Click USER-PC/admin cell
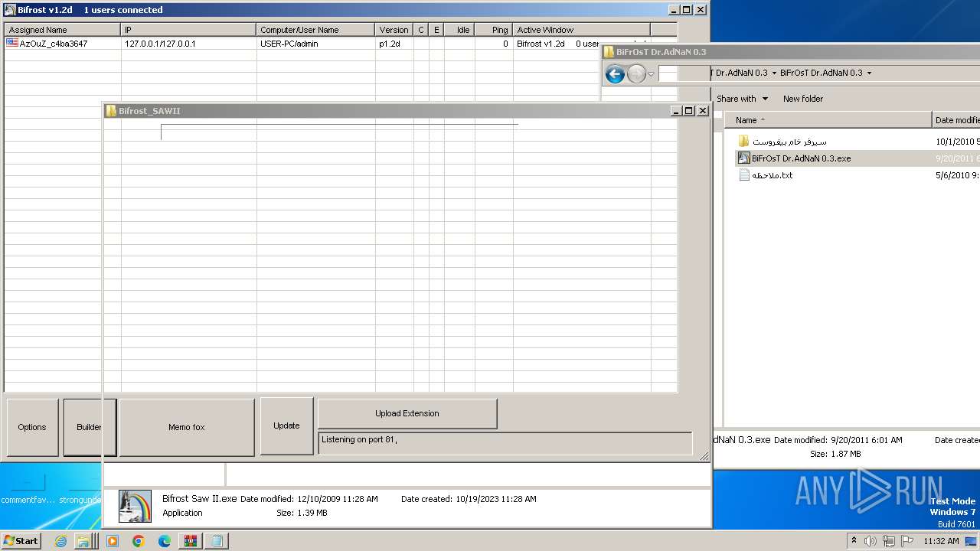 click(289, 44)
